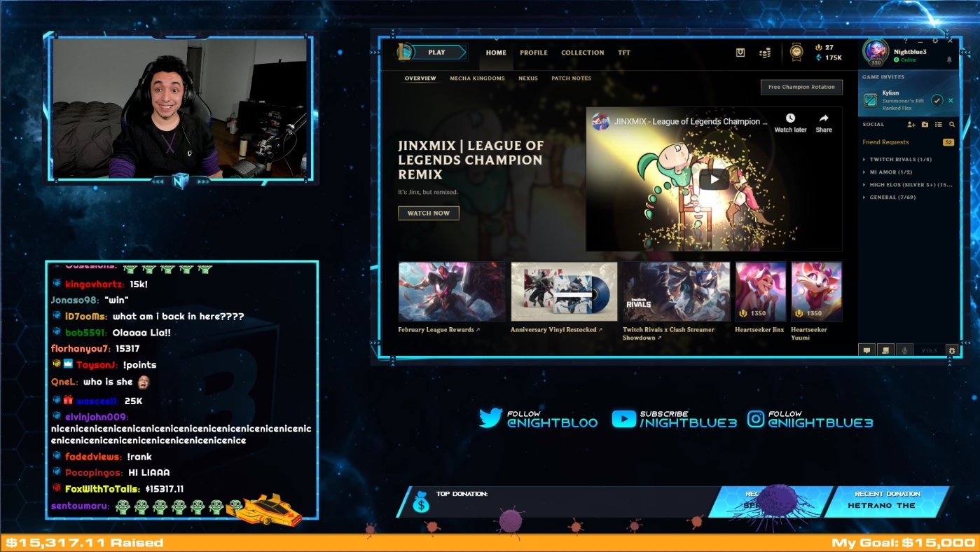Click kingovhartz username in stream chat

[x=95, y=284]
